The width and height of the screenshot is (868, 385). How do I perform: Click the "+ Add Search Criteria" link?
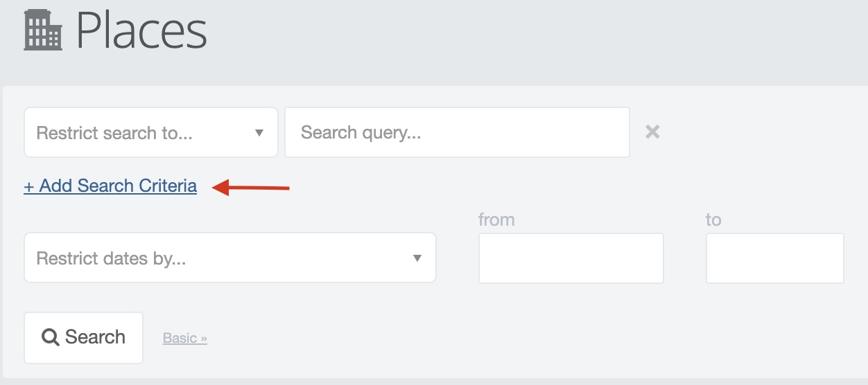coord(110,186)
